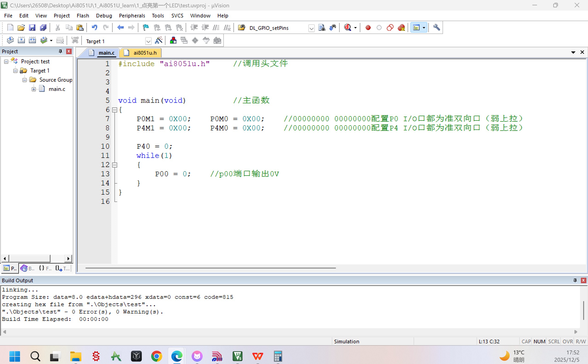Open the Target 1 dropdown list
This screenshot has width=588, height=364.
148,41
